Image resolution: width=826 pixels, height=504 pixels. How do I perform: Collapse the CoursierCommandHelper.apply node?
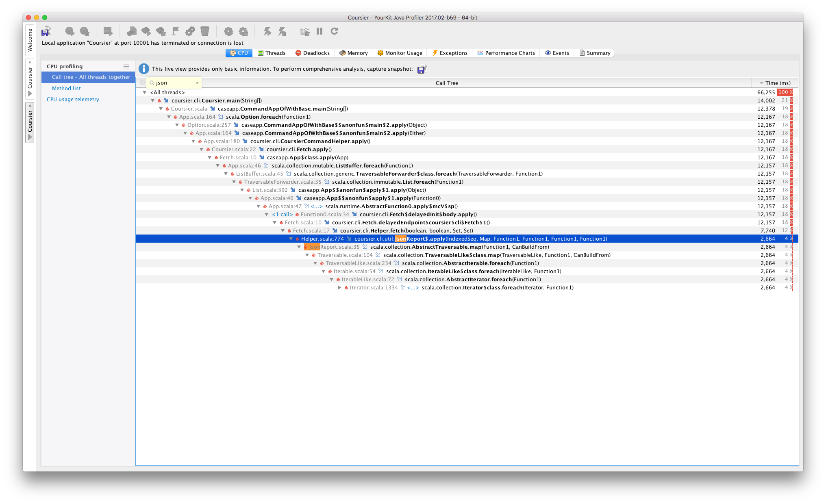tap(193, 141)
